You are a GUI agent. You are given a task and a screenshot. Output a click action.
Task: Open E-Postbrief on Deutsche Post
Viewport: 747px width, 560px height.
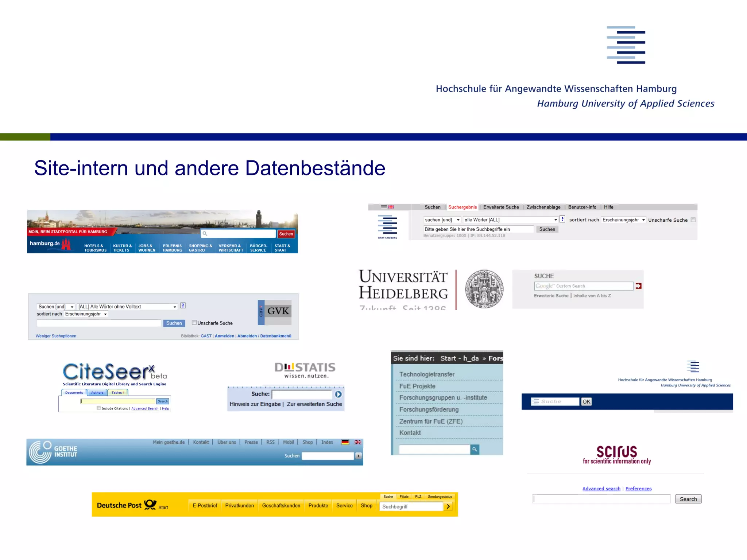205,505
